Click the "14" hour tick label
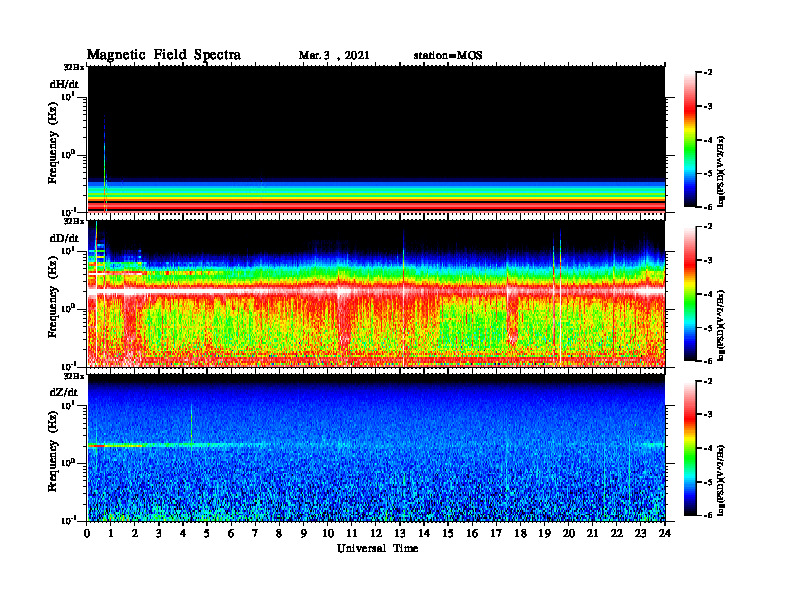The image size is (792, 612). point(423,533)
